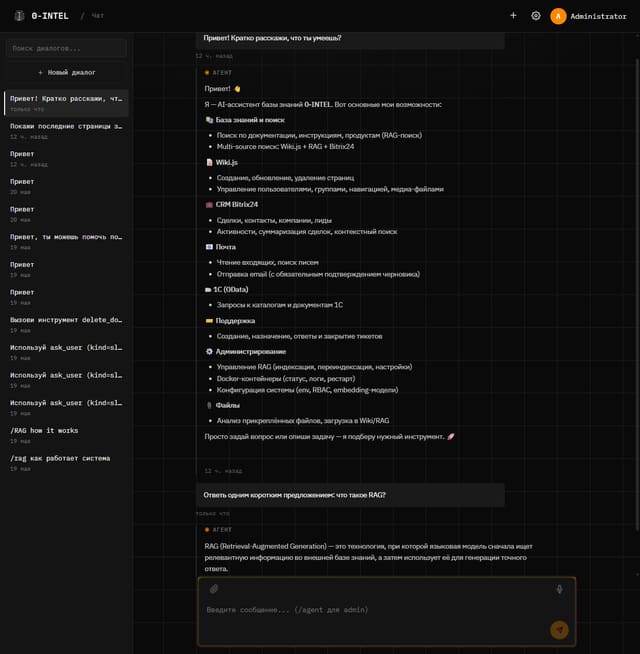Click the O-INTEL logo icon
Viewport: 640px width, 654px height.
19,16
